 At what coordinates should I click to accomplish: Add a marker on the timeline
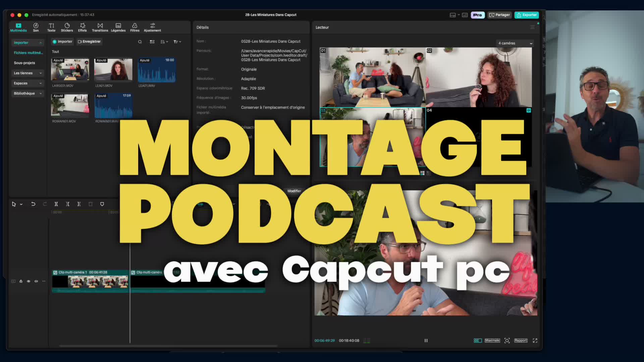point(102,204)
